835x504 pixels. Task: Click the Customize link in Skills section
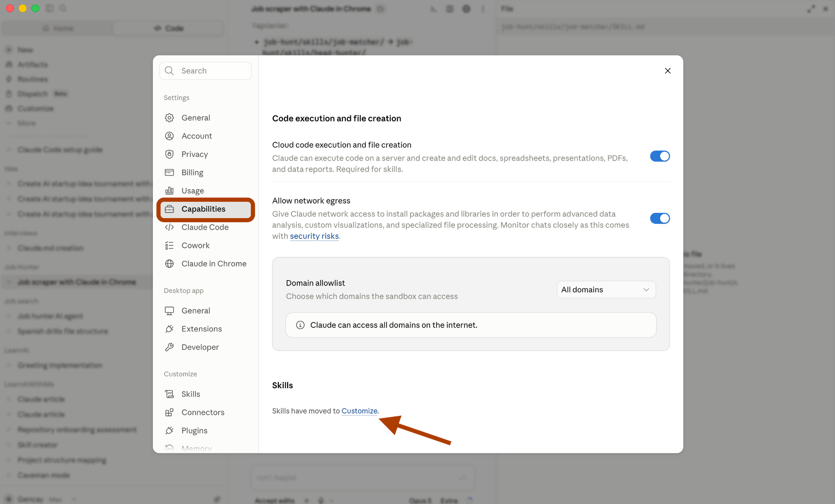[359, 411]
